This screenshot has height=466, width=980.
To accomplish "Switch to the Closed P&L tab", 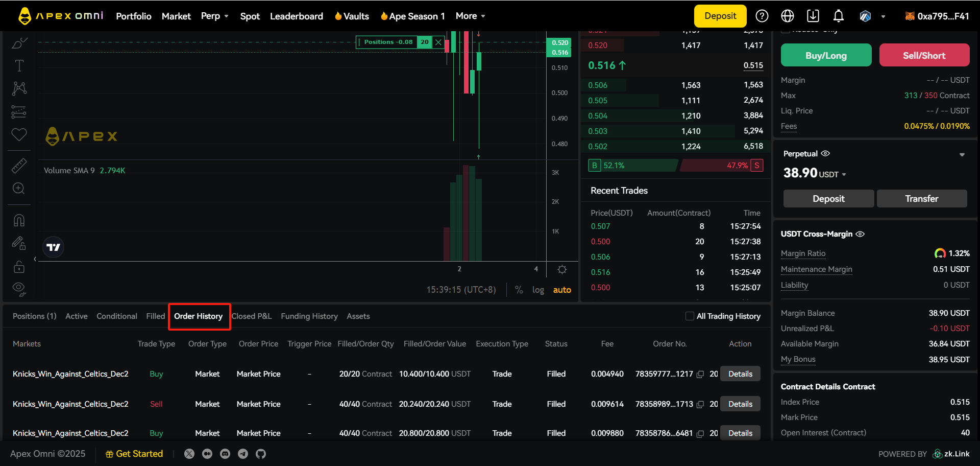I will point(252,316).
